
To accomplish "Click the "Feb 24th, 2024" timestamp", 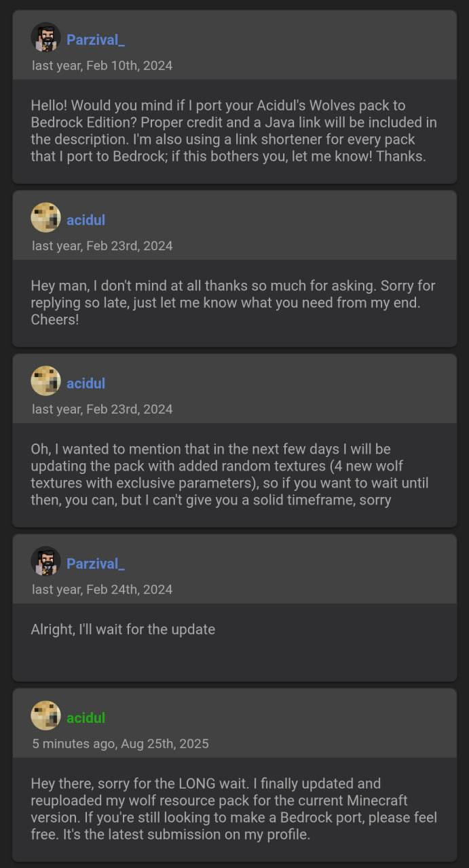I will point(102,589).
